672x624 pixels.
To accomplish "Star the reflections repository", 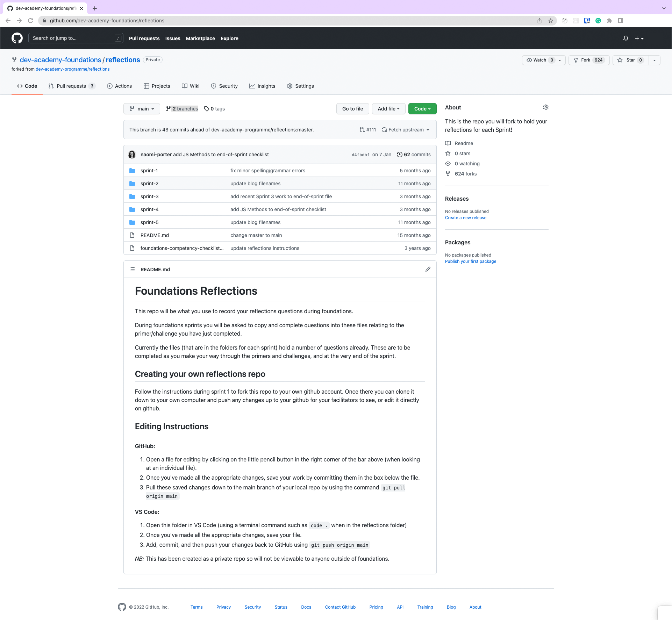I will coord(630,60).
